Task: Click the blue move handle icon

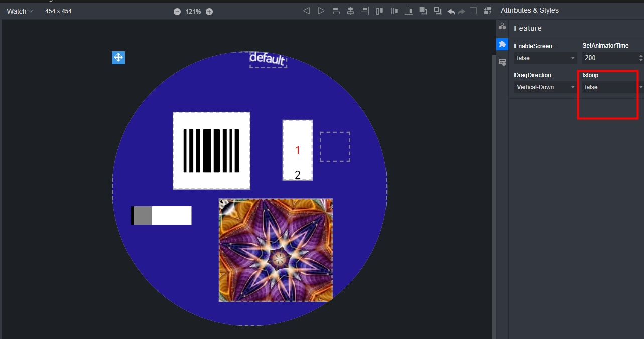Action: (118, 58)
